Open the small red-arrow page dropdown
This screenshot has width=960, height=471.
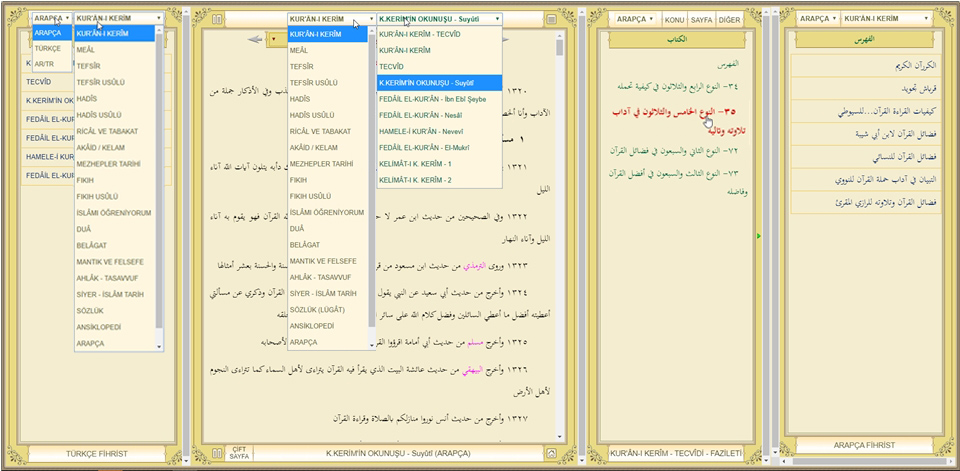point(273,40)
